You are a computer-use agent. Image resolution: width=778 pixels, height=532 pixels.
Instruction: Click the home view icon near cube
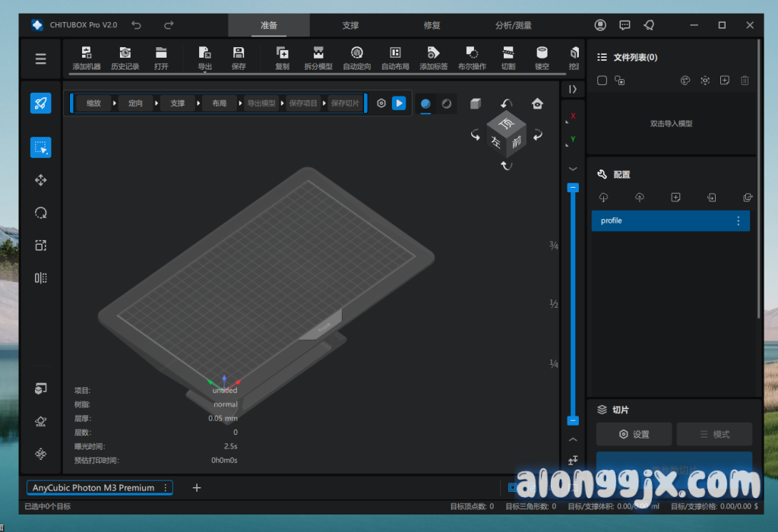coord(538,103)
